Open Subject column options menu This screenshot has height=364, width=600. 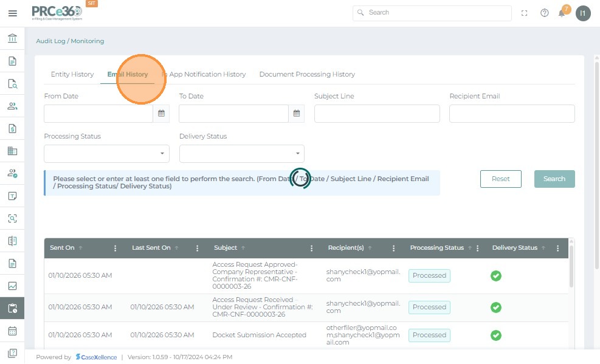click(x=311, y=248)
